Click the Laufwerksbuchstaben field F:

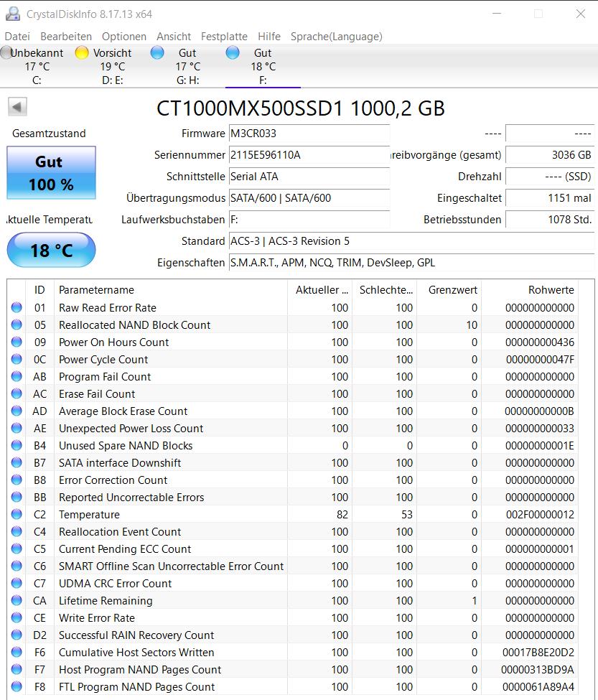point(309,220)
